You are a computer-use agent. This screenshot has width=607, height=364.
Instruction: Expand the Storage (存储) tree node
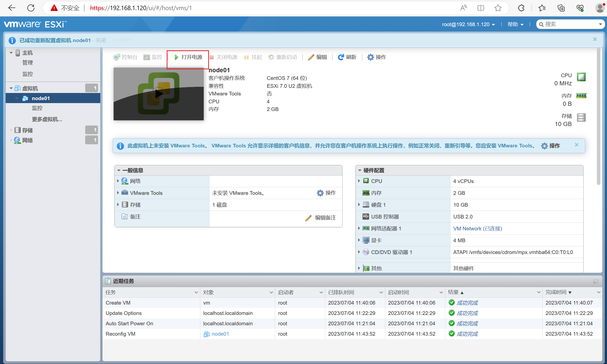click(x=11, y=130)
